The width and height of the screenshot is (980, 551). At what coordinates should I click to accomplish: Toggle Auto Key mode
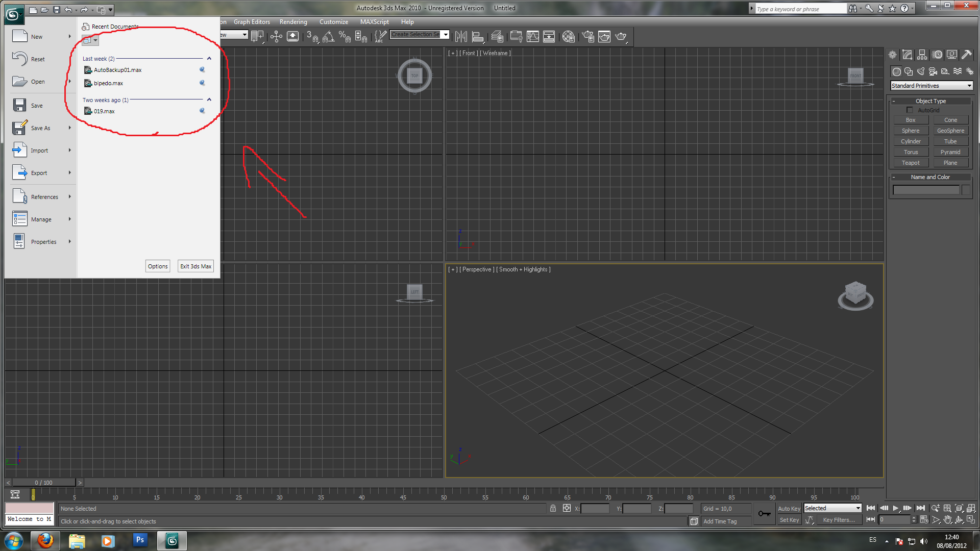pos(789,508)
